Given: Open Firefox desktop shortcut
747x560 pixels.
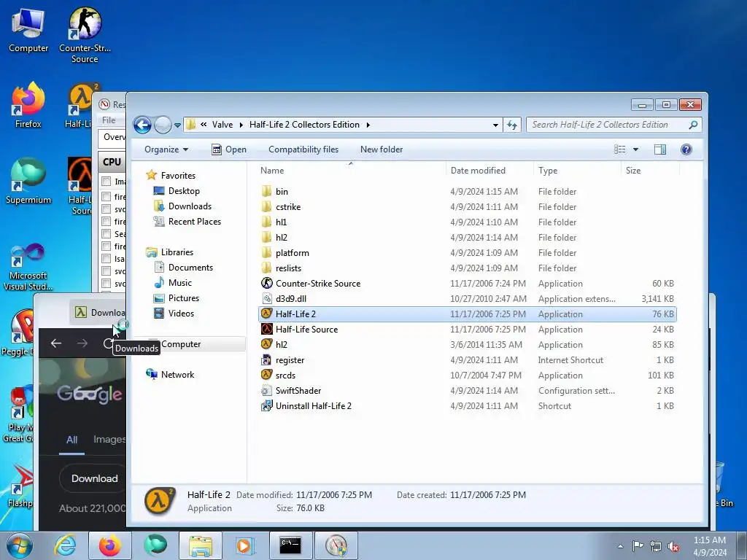Looking at the screenshot, I should (x=28, y=106).
